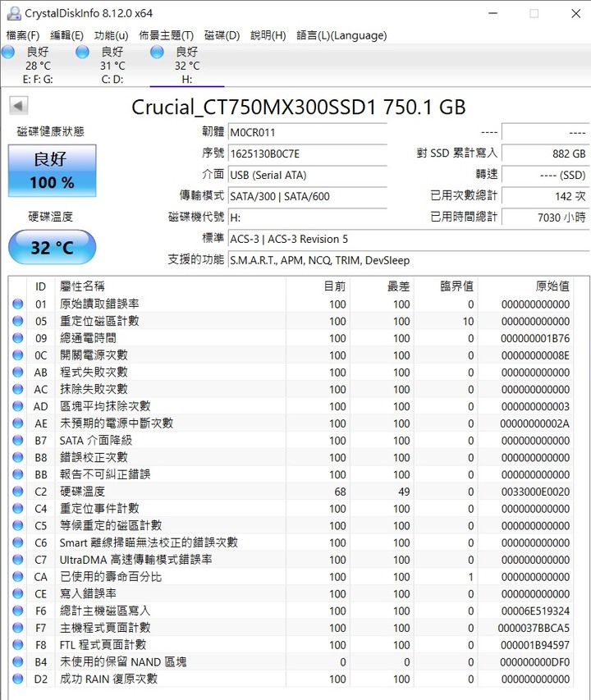Screen dimensions: 591x700
Task: Click the status icon for C2 硬碟溫度 row
Action: (x=18, y=492)
